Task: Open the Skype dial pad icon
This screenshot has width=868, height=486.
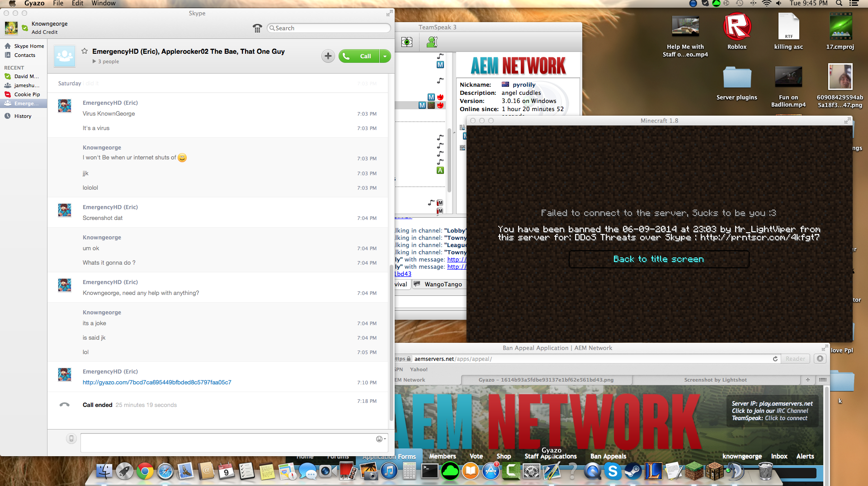Action: [257, 28]
